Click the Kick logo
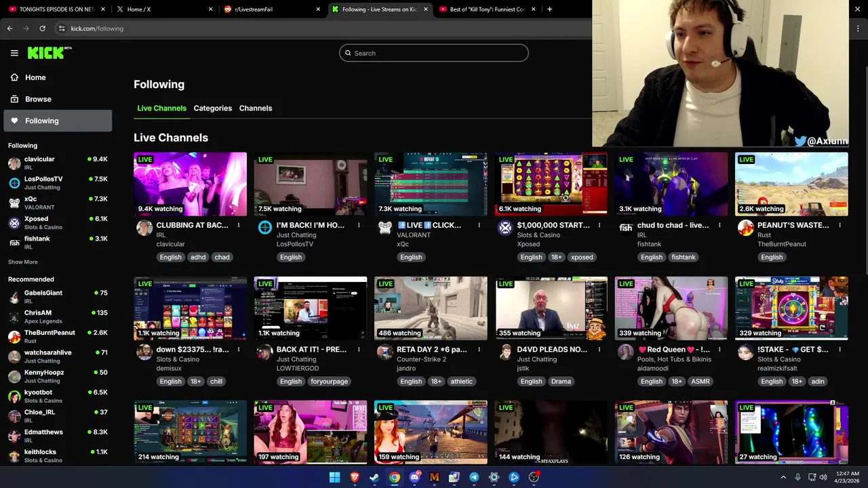This screenshot has height=488, width=868. [x=50, y=53]
